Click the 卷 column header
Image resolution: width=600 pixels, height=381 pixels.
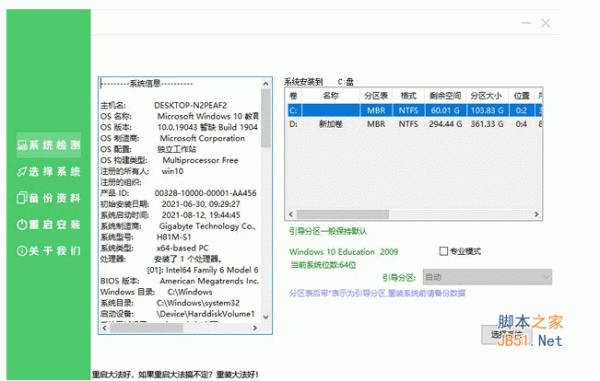pyautogui.click(x=294, y=96)
